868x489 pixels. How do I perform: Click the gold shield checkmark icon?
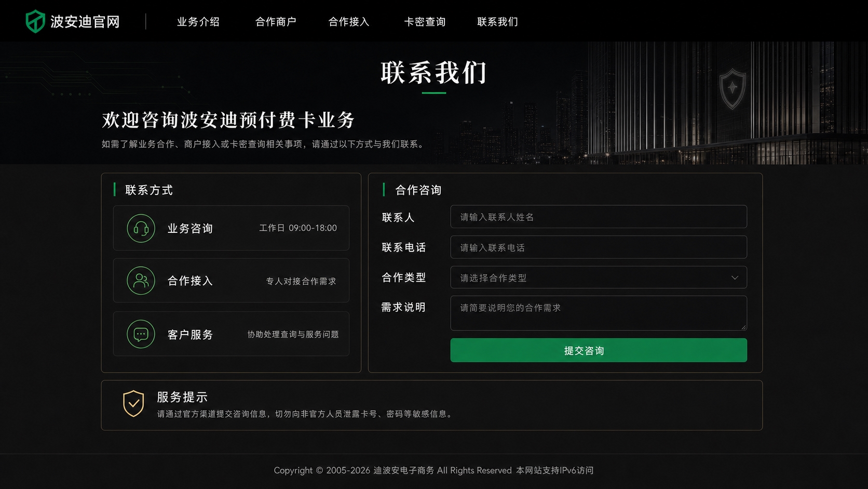[133, 404]
